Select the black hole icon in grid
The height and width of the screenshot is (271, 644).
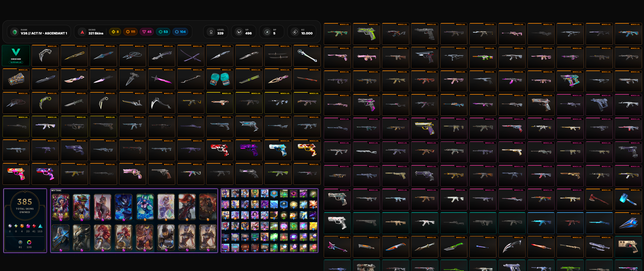[x=293, y=194]
